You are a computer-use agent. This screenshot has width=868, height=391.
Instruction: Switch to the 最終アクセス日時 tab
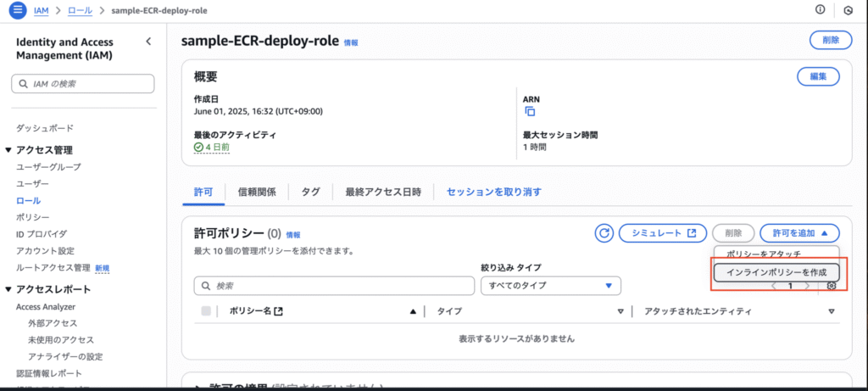pyautogui.click(x=383, y=193)
